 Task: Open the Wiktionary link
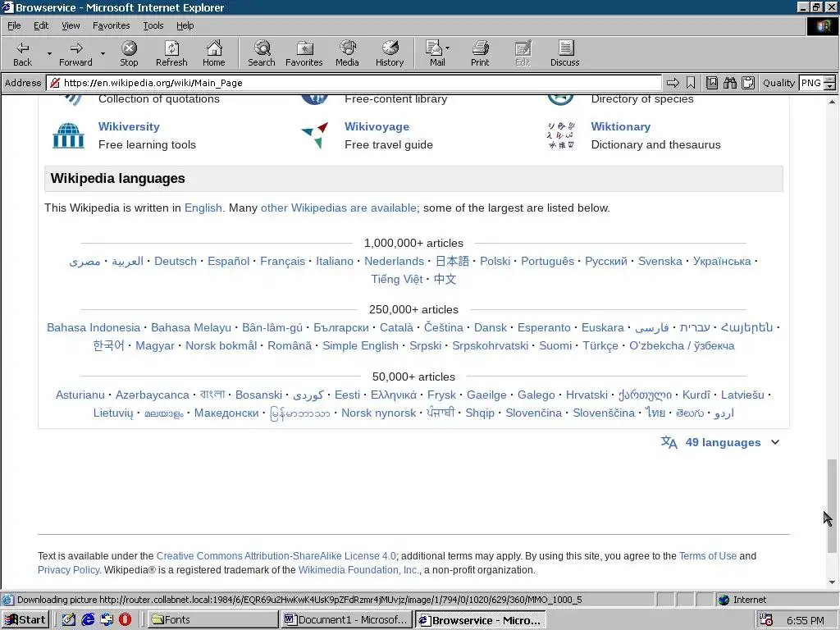pos(620,126)
